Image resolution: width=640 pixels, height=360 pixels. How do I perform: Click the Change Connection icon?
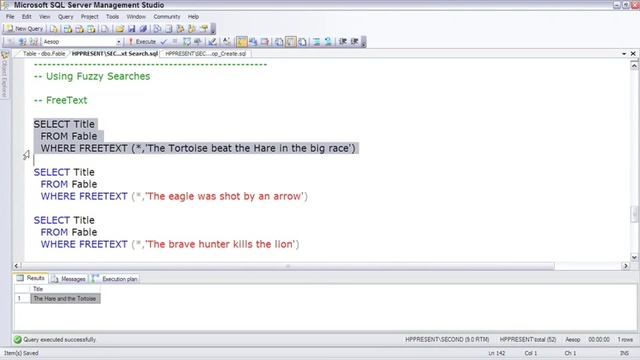tap(34, 42)
